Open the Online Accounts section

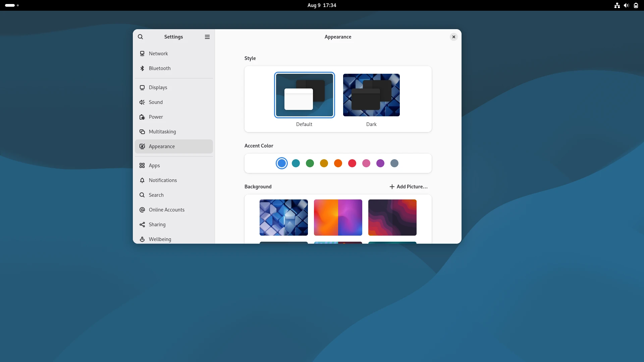(x=166, y=210)
